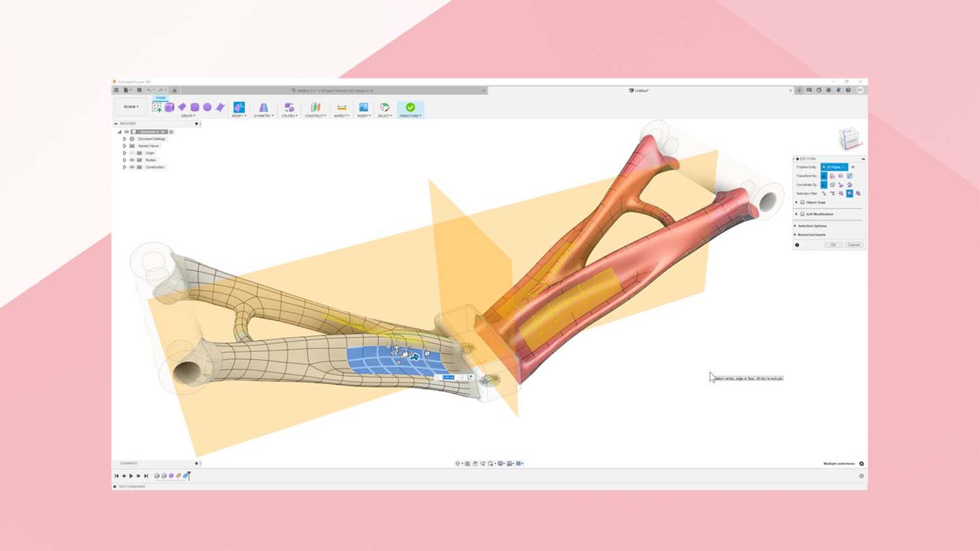This screenshot has width=980, height=551.
Task: Click the extrude distance input field
Action: [x=449, y=377]
